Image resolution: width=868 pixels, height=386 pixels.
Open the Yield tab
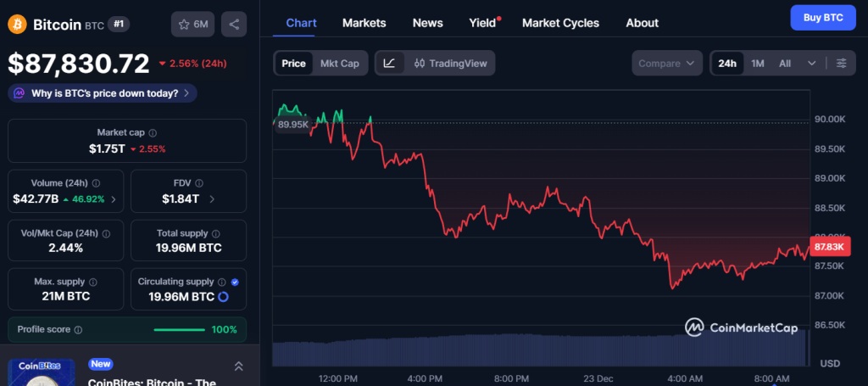point(482,23)
